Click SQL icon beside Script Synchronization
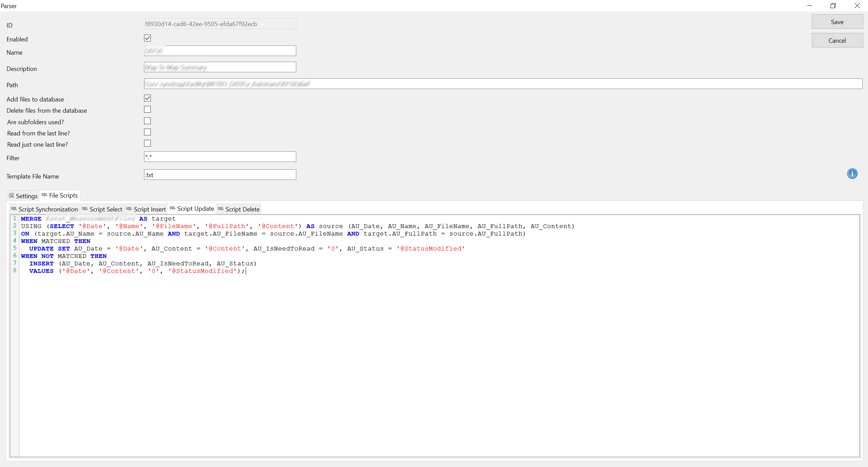 (x=14, y=209)
